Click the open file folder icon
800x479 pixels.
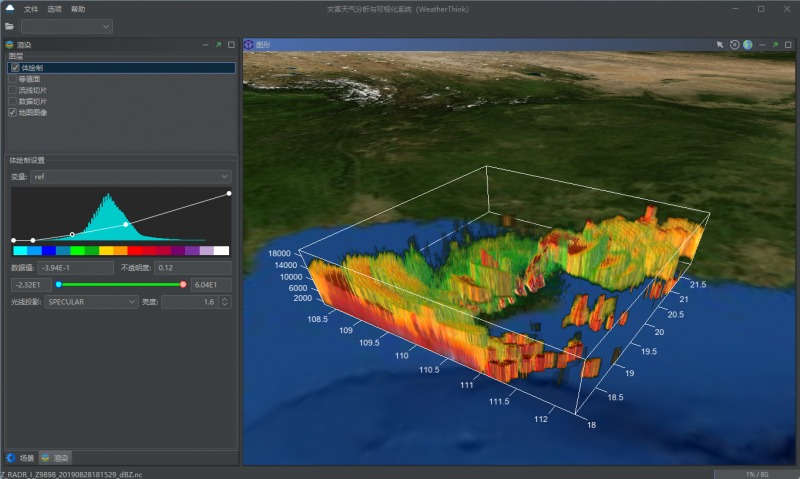coord(9,26)
